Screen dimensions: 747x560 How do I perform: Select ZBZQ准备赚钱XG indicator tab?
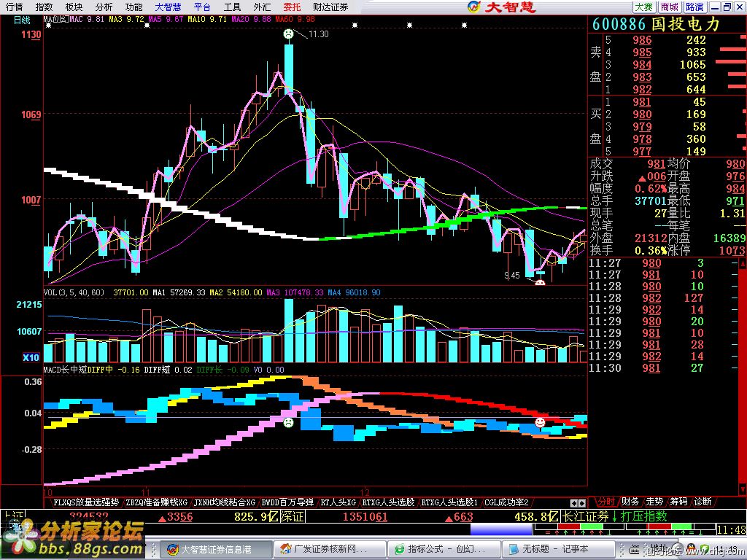click(x=157, y=502)
